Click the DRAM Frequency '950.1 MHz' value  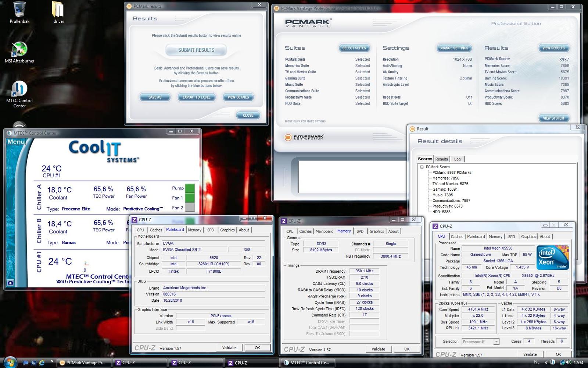pos(365,271)
